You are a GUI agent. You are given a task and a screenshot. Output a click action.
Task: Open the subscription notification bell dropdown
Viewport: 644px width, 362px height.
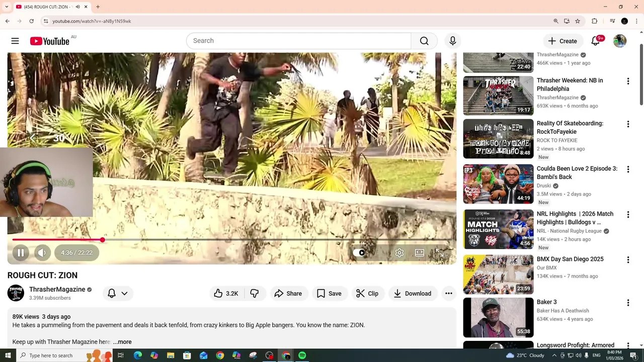(118, 294)
